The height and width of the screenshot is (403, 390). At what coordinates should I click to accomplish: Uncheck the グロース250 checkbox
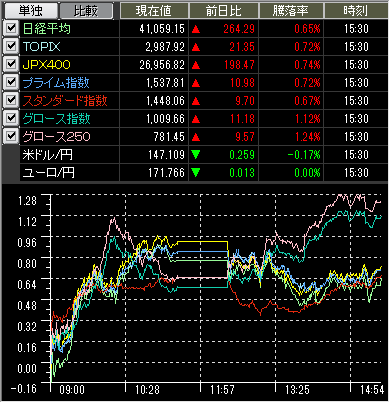pyautogui.click(x=11, y=136)
